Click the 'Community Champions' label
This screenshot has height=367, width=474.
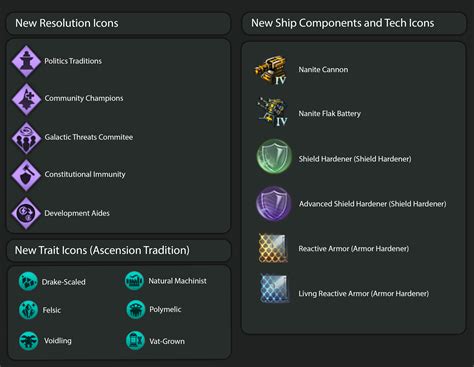click(84, 98)
